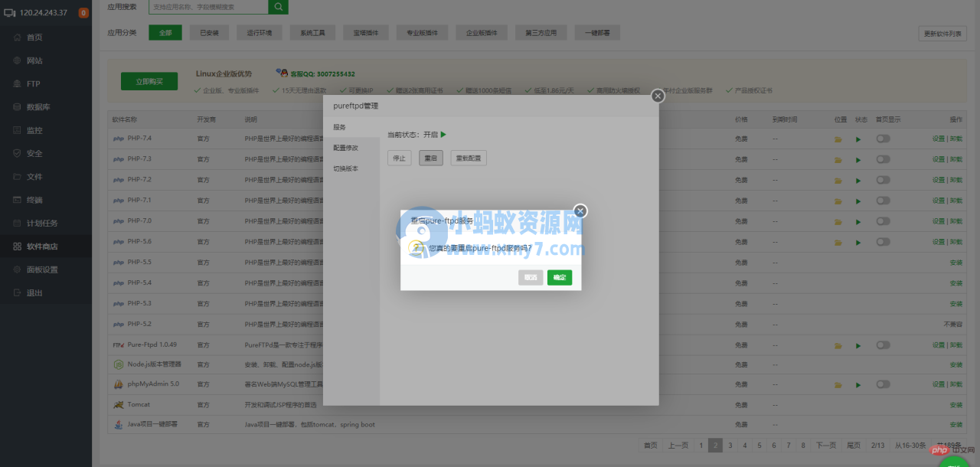The width and height of the screenshot is (980, 467).
Task: Toggle homepage display for PHP-7.3
Action: [884, 158]
